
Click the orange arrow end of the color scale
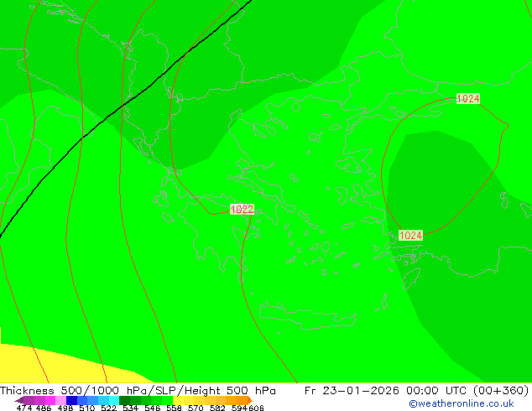click(250, 400)
